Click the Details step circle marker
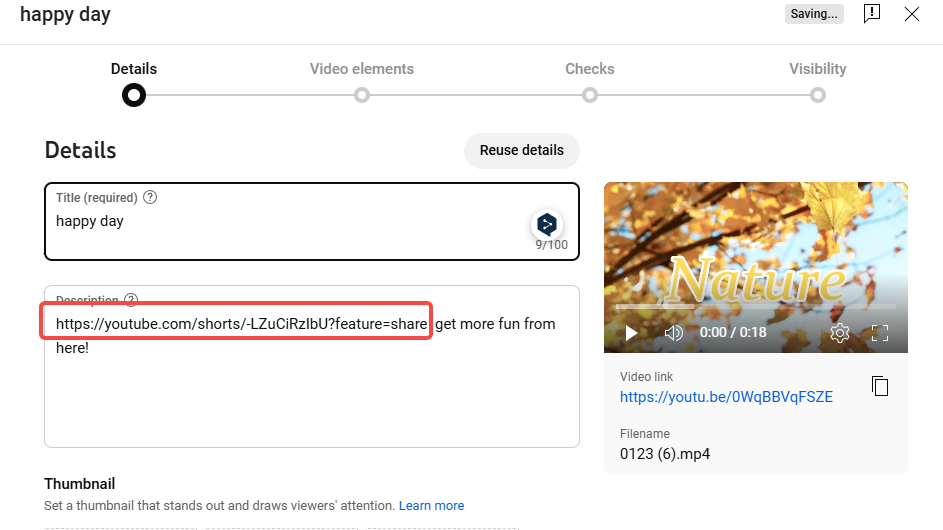The width and height of the screenshot is (943, 530). click(x=134, y=95)
